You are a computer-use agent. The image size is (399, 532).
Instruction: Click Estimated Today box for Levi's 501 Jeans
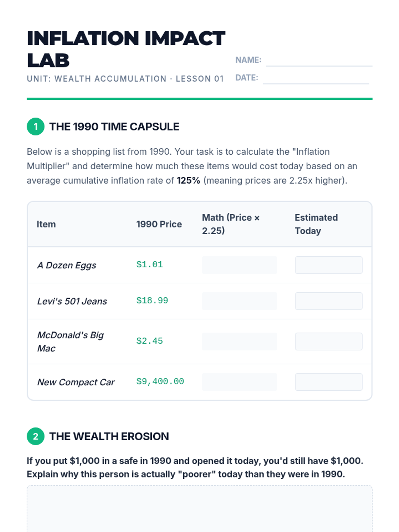pyautogui.click(x=329, y=301)
